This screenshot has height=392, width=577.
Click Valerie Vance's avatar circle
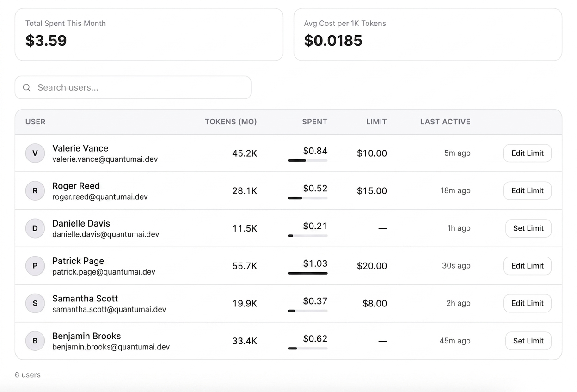pyautogui.click(x=35, y=153)
